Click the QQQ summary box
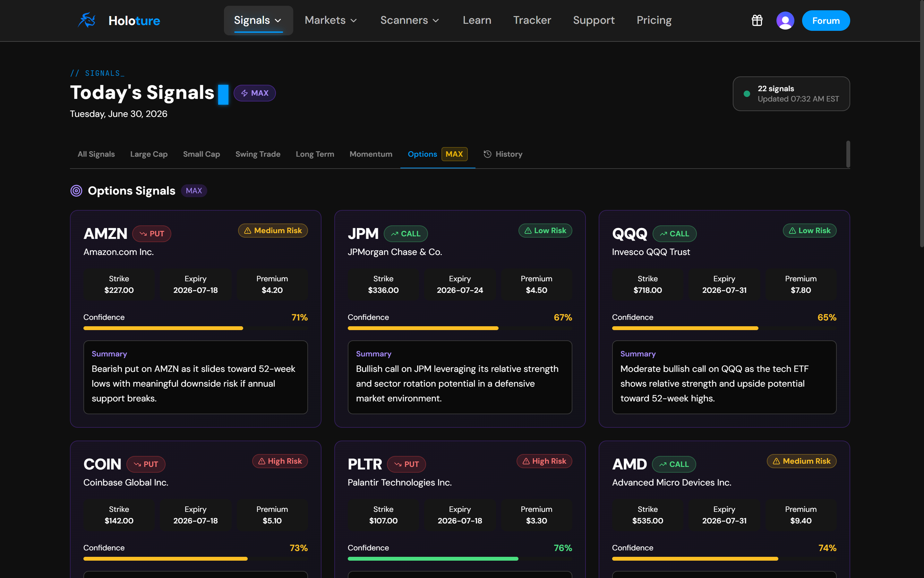Screen dimensions: 924x578 [x=724, y=377]
